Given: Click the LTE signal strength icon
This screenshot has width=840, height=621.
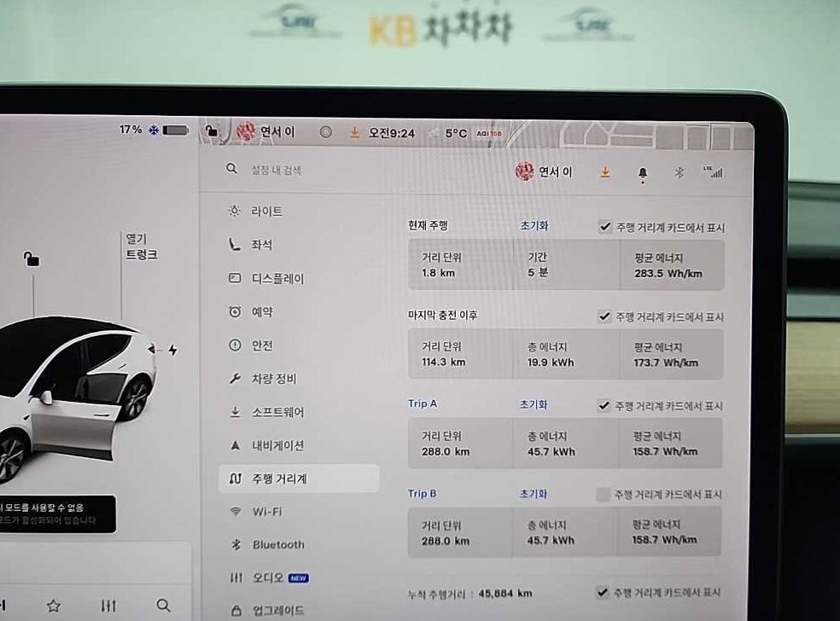Looking at the screenshot, I should pyautogui.click(x=713, y=171).
